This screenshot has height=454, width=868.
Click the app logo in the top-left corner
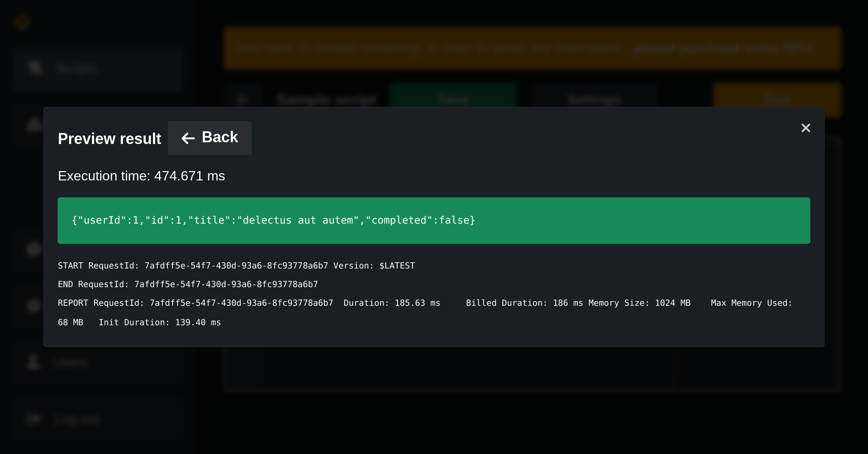[x=23, y=22]
